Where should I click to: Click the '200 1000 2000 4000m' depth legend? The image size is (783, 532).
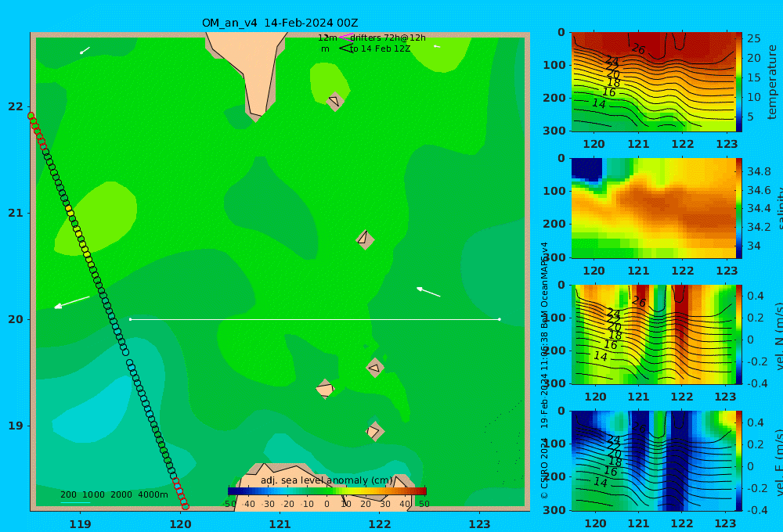[114, 494]
